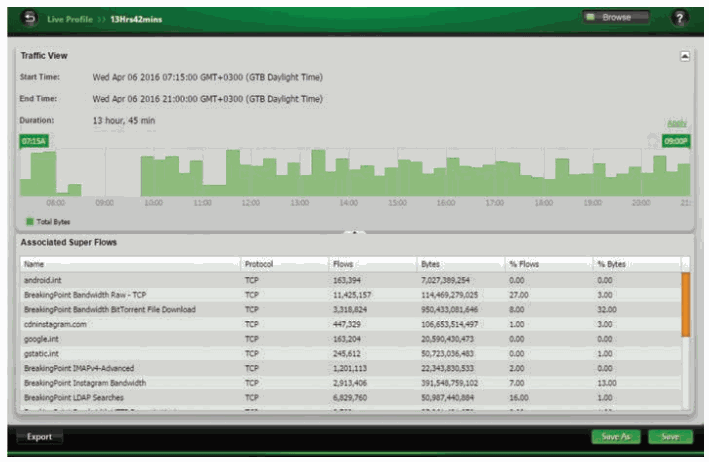The image size is (709, 462).
Task: Click the Browse button
Action: click(616, 17)
